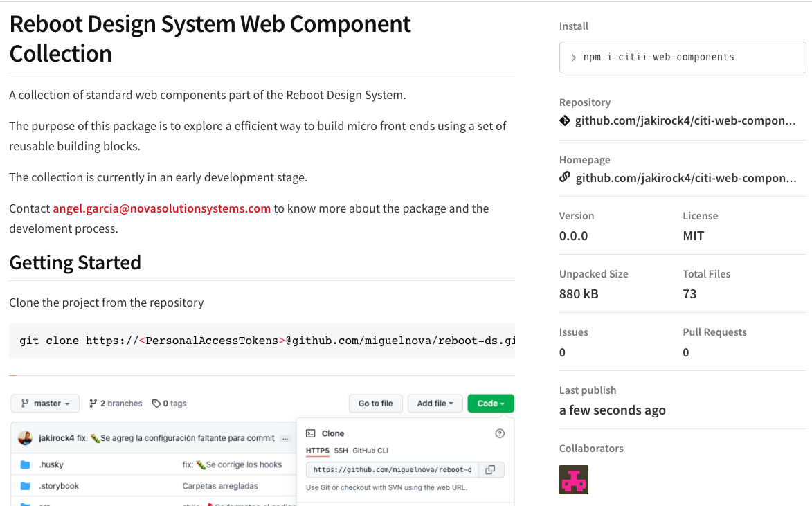
Task: Click the Total Files value 73
Action: coord(689,294)
